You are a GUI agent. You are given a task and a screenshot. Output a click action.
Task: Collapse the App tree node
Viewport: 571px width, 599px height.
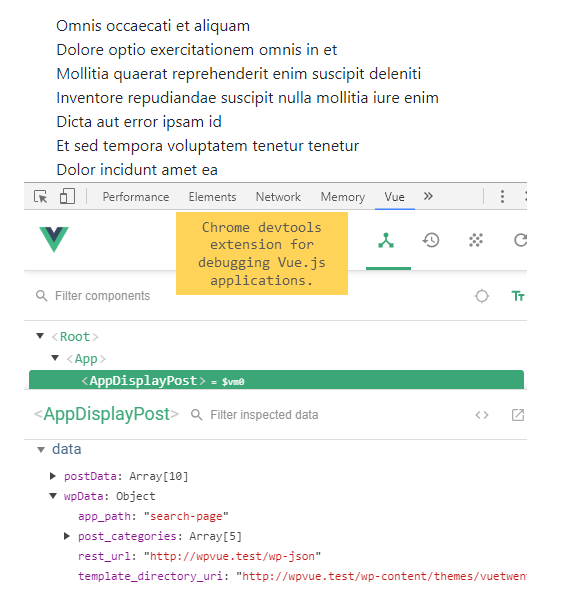tap(55, 358)
